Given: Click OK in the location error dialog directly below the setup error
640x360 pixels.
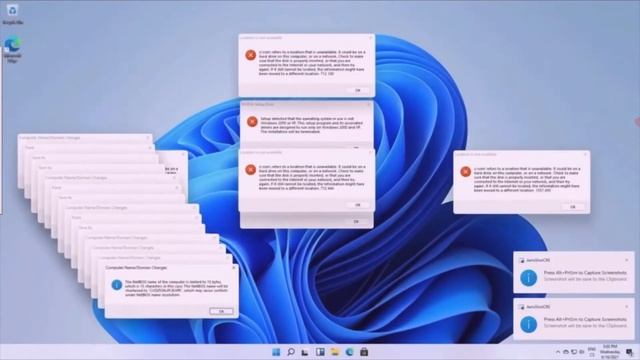Looking at the screenshot, I should (358, 205).
